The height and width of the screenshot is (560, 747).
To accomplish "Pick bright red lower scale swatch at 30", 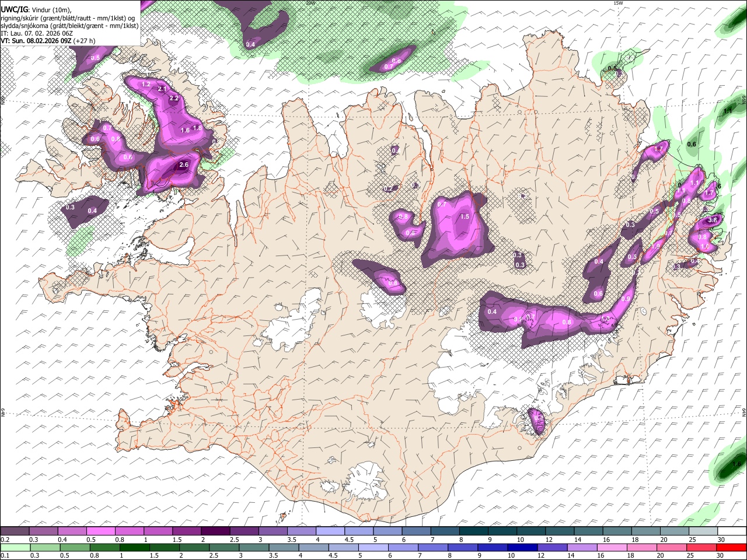I will pos(731,547).
